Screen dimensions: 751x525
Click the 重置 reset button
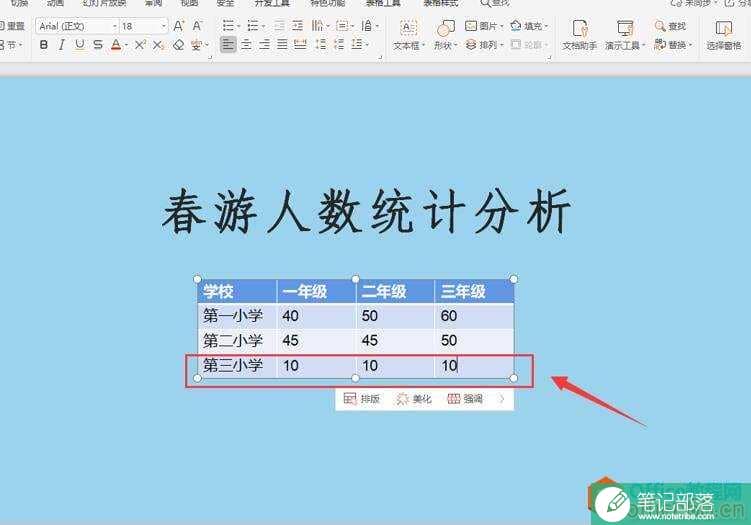tap(12, 26)
